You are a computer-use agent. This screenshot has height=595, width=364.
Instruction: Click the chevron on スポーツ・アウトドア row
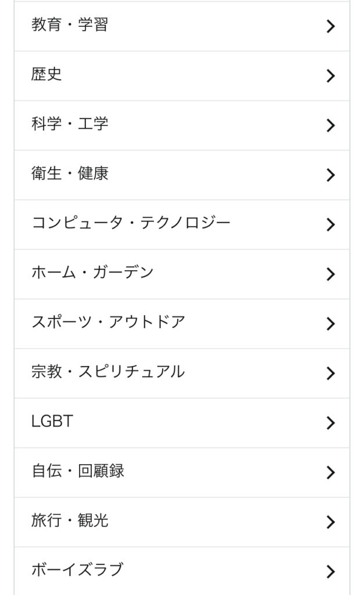tap(331, 323)
